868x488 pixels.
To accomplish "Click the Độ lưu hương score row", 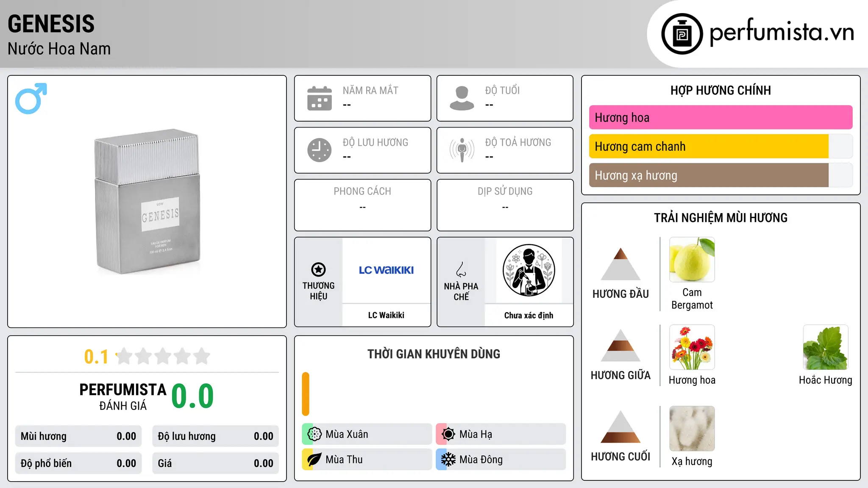I will pos(216,436).
